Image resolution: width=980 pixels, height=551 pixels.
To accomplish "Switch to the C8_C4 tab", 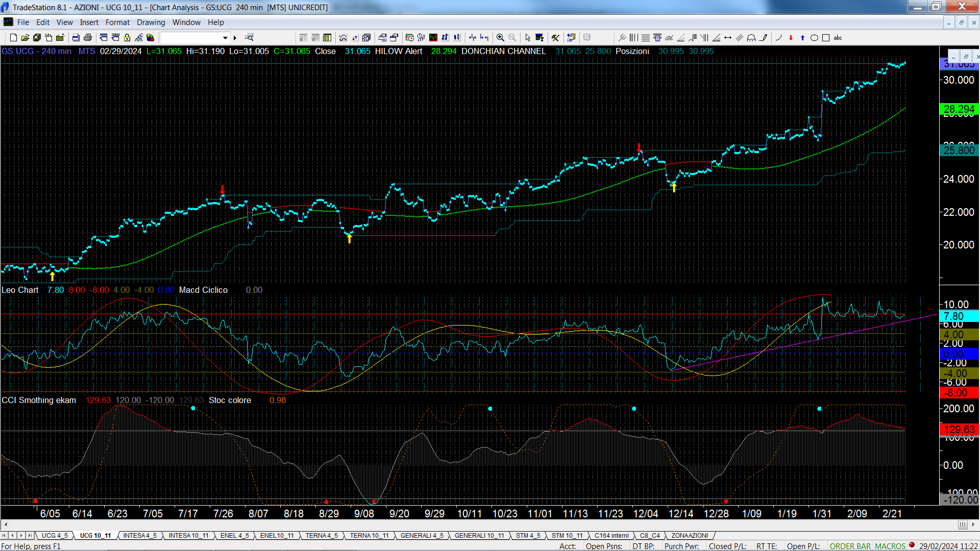I will pyautogui.click(x=650, y=536).
